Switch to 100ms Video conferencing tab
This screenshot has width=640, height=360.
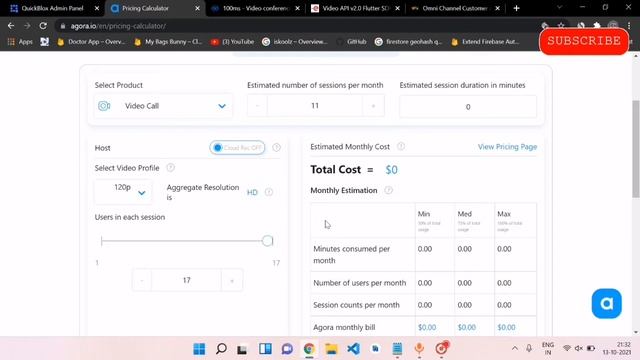click(x=256, y=8)
